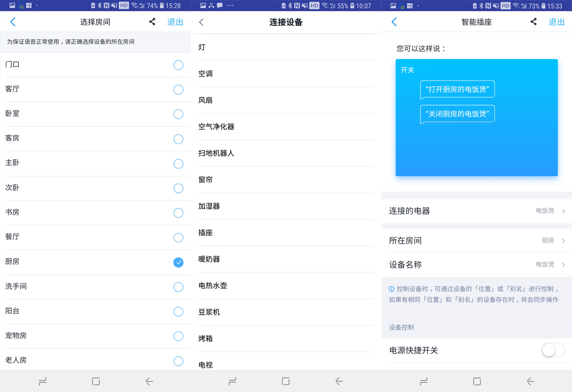This screenshot has width=572, height=392.
Task: Select the 客厅 room radio button
Action: coord(178,90)
